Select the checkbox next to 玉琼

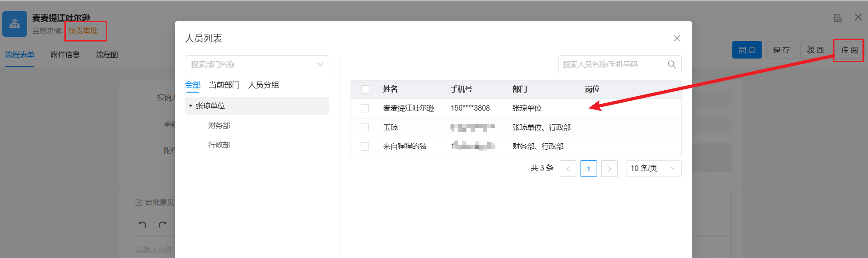[365, 127]
